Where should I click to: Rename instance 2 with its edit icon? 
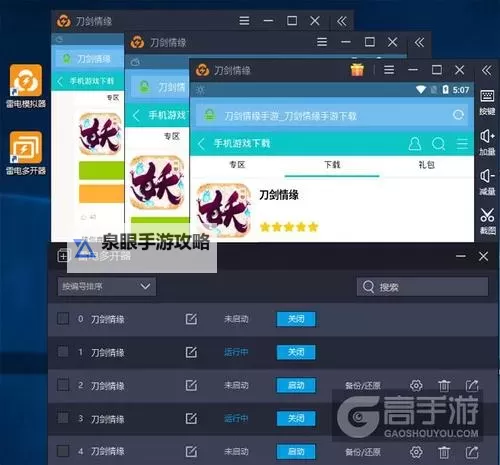point(191,385)
